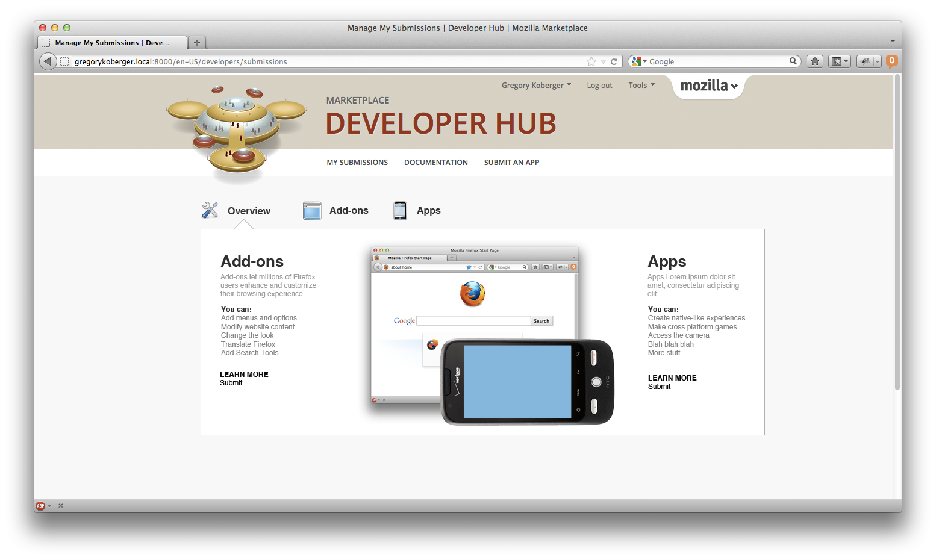Click LEARN MORE under Add-ons

coord(244,375)
